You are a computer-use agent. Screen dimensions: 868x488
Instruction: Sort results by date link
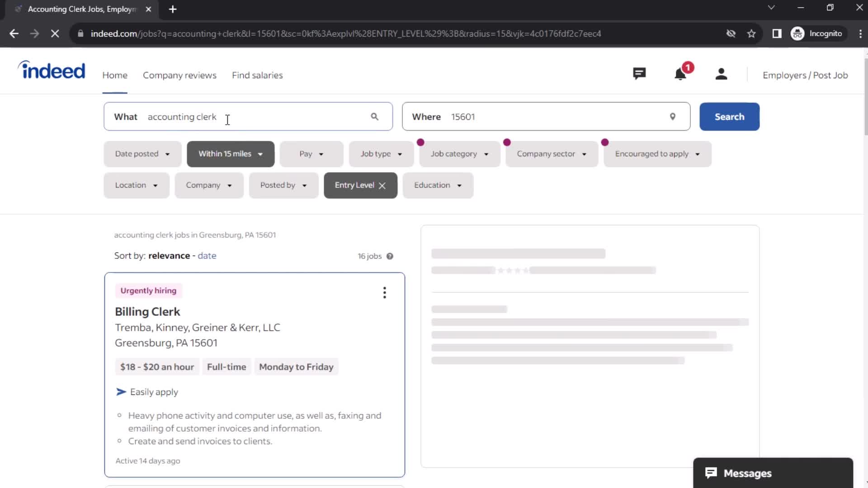tap(207, 256)
